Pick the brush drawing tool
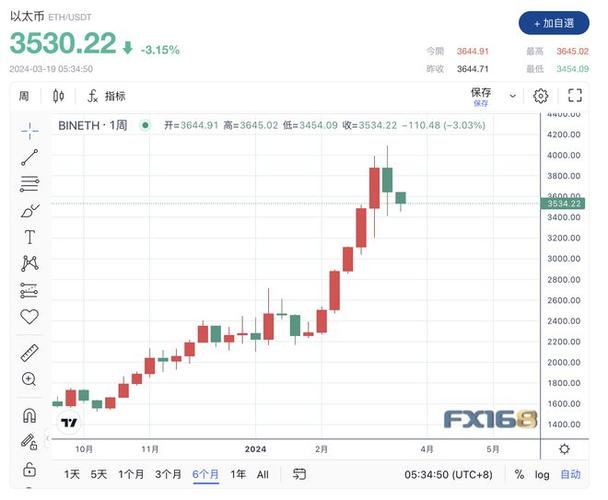The height and width of the screenshot is (500, 608). click(x=29, y=211)
